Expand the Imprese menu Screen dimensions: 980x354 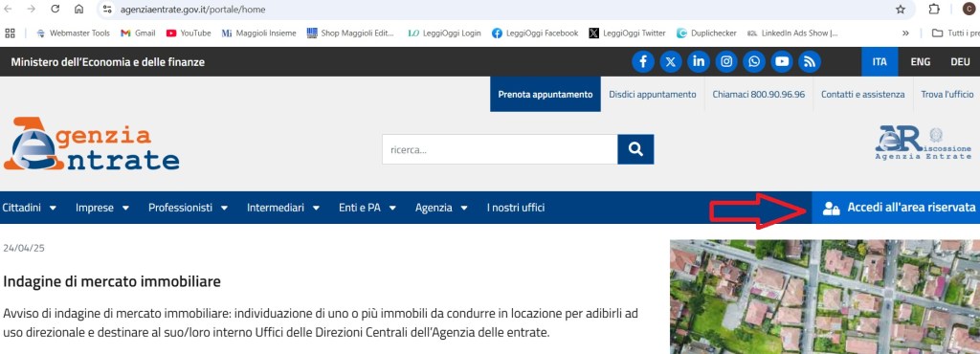pyautogui.click(x=102, y=208)
